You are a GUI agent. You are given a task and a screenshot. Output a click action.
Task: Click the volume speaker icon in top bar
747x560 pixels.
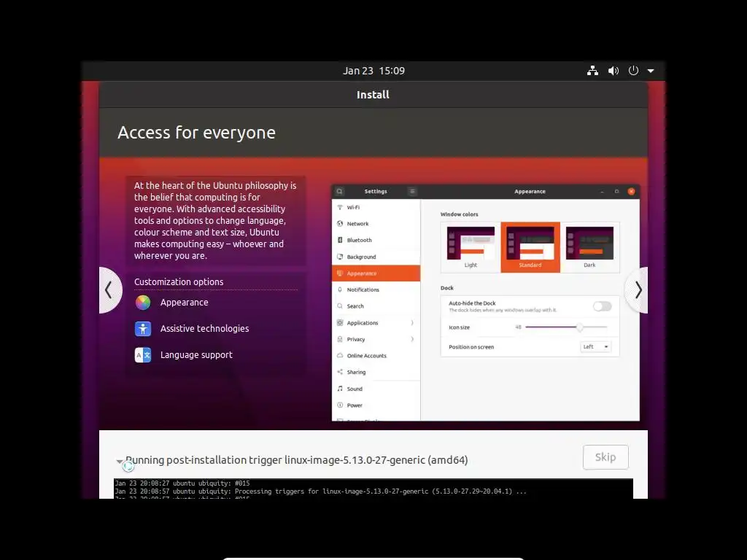click(613, 71)
